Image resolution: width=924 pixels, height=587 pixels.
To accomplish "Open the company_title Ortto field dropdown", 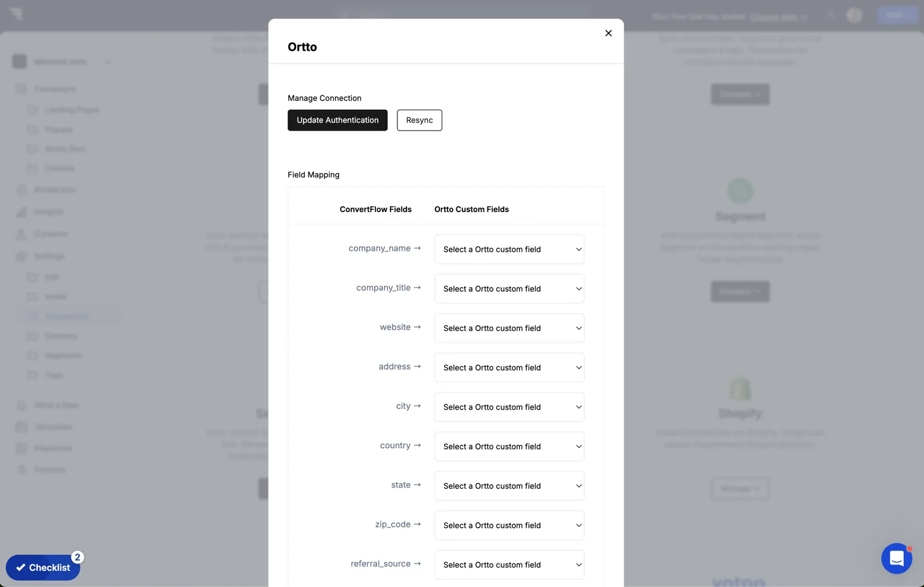I will point(509,288).
